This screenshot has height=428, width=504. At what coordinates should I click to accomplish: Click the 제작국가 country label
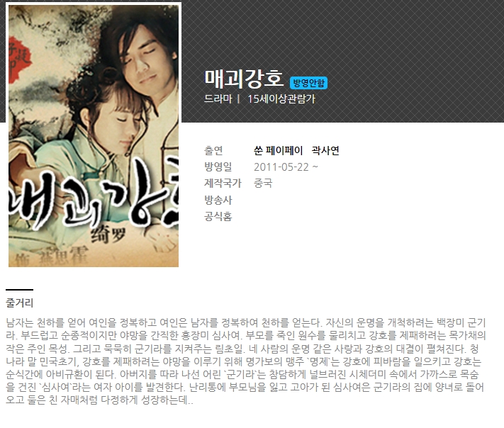click(x=223, y=183)
